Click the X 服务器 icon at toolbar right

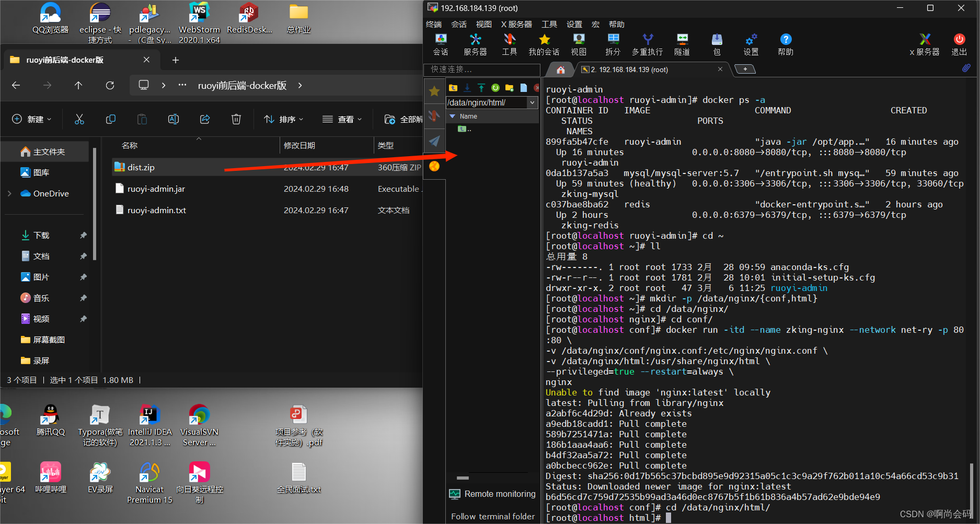925,44
